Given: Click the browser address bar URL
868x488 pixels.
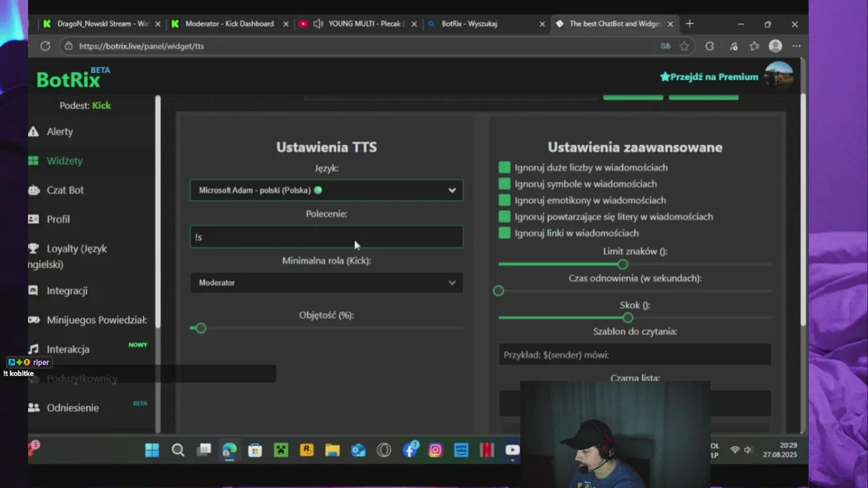Looking at the screenshot, I should pos(141,46).
